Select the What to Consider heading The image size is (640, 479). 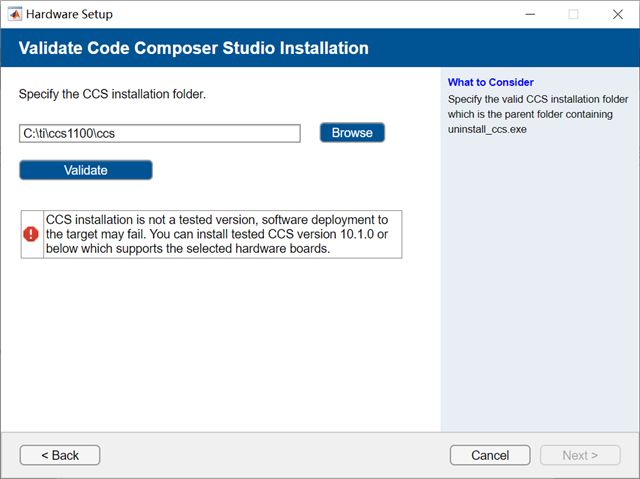pos(491,82)
